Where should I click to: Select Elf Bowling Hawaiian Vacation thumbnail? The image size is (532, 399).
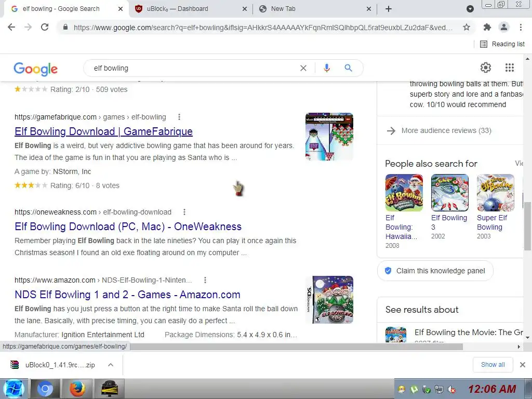pos(404,193)
